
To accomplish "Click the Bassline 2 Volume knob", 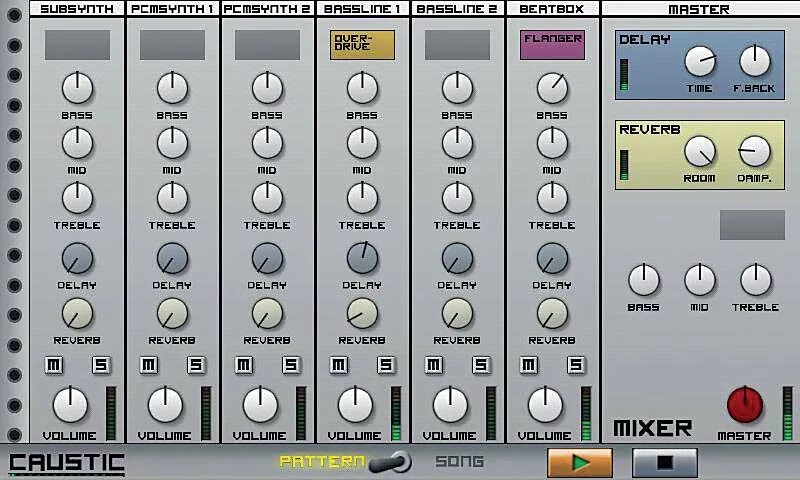I will (x=450, y=405).
